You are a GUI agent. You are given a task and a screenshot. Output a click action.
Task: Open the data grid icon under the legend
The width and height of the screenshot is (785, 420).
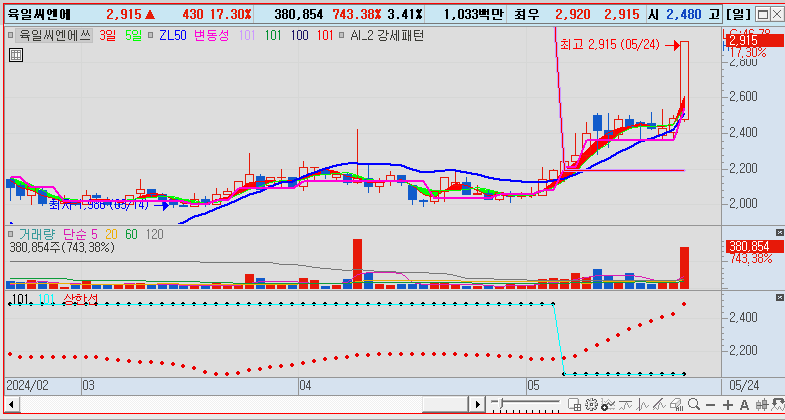click(14, 54)
